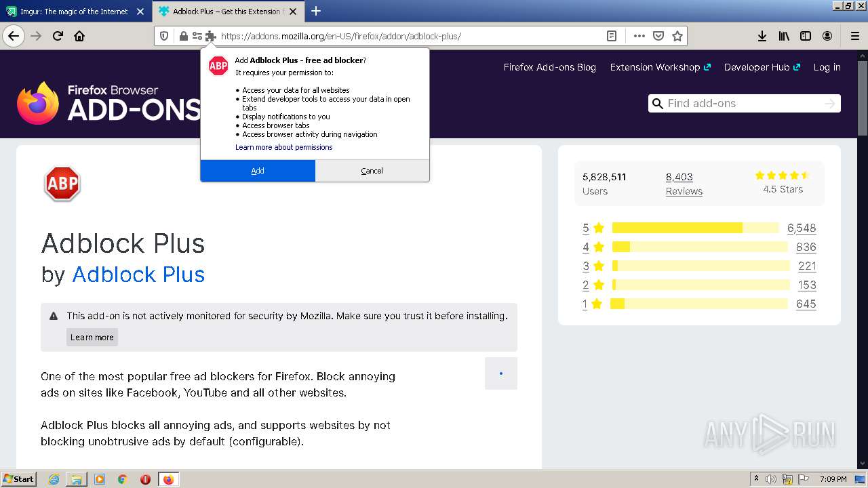Open the Developer Hub link
This screenshot has height=488, width=868.
coord(762,67)
